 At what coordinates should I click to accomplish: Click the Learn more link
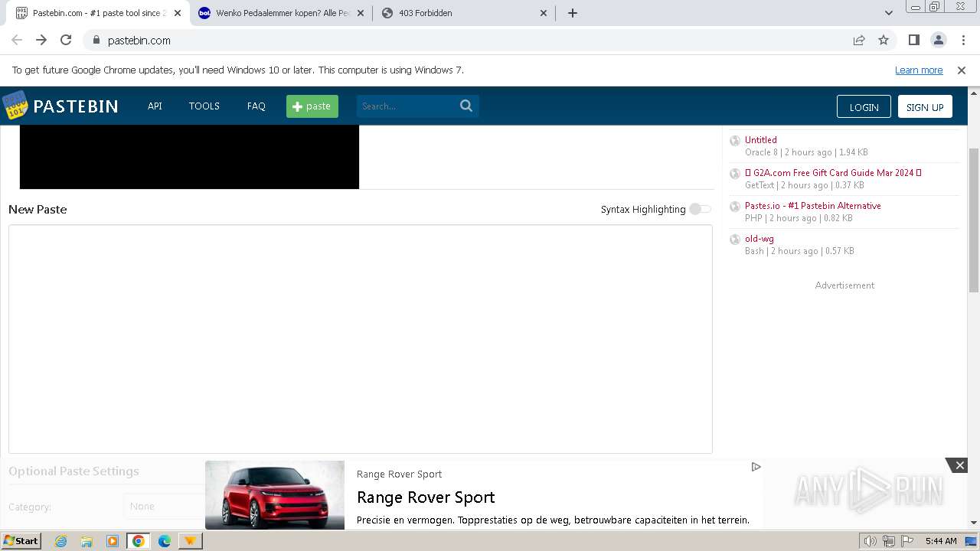(x=919, y=70)
